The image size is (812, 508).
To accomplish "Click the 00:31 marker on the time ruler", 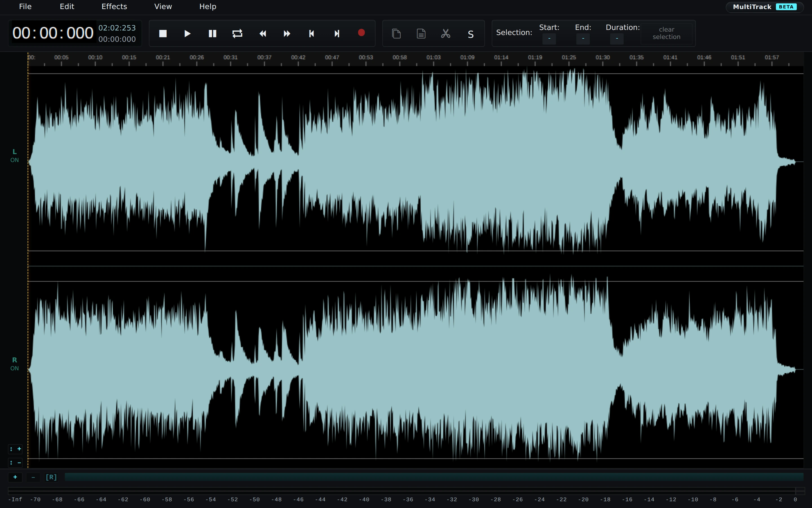I will point(231,58).
